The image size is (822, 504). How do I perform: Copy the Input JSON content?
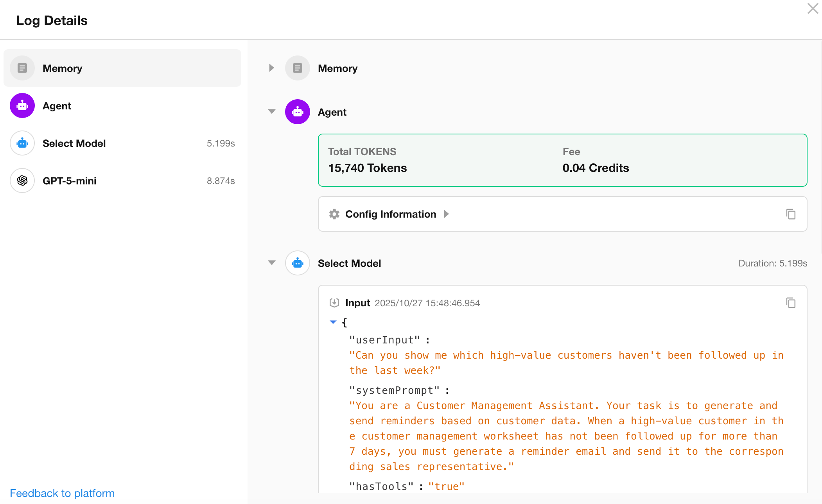point(791,303)
